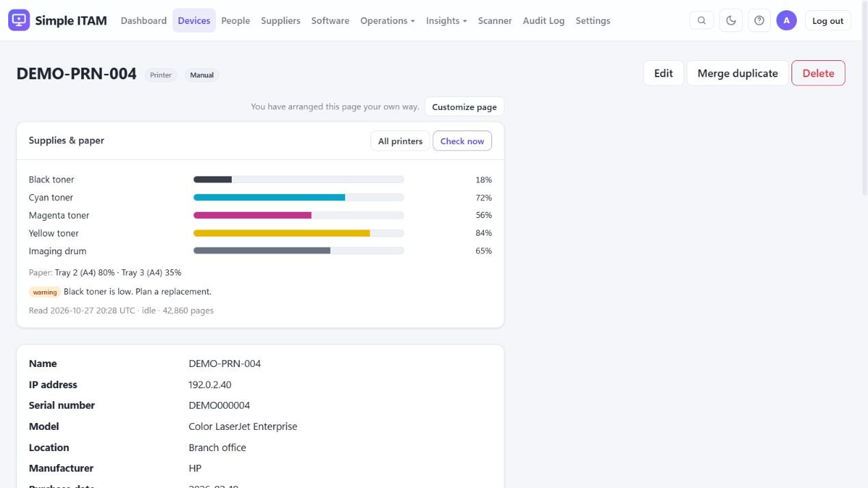Image resolution: width=868 pixels, height=488 pixels.
Task: Navigate to the Software page
Action: 330,21
